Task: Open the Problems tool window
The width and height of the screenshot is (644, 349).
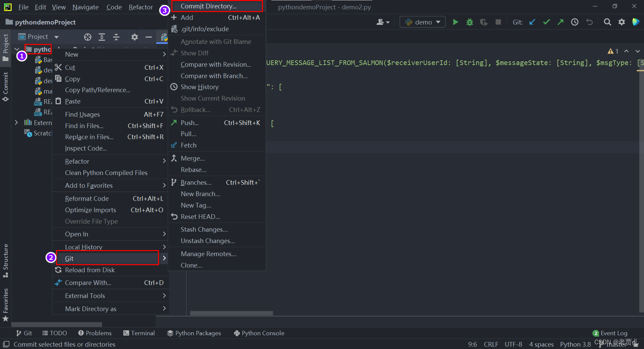Action: tap(95, 333)
